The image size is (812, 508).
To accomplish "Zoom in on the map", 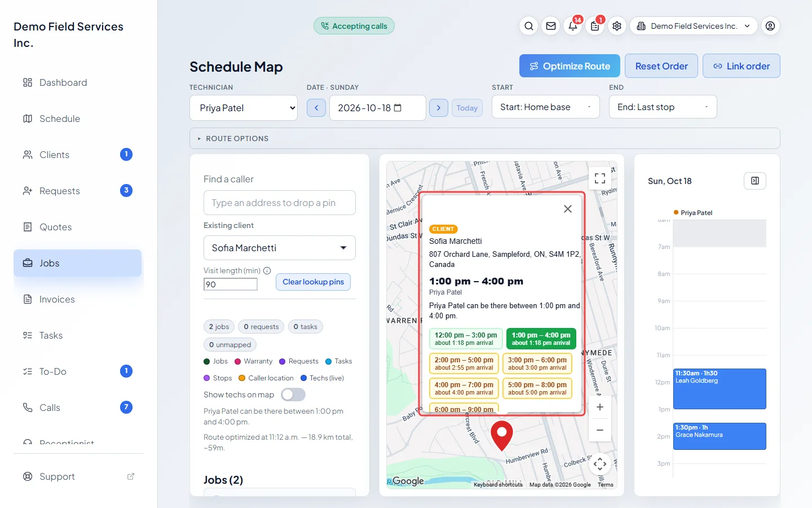I will [600, 407].
